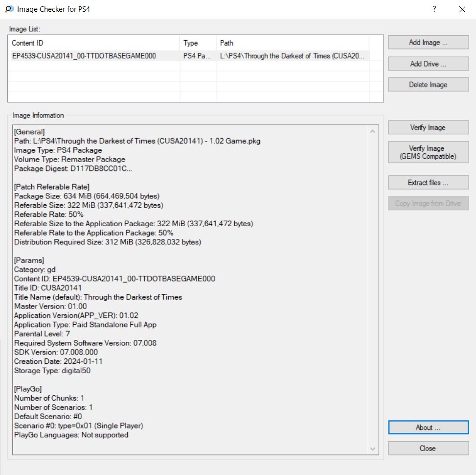Click the Default Scenario: #0 line
Viewport: 476px width, 475px height.
pos(48,416)
